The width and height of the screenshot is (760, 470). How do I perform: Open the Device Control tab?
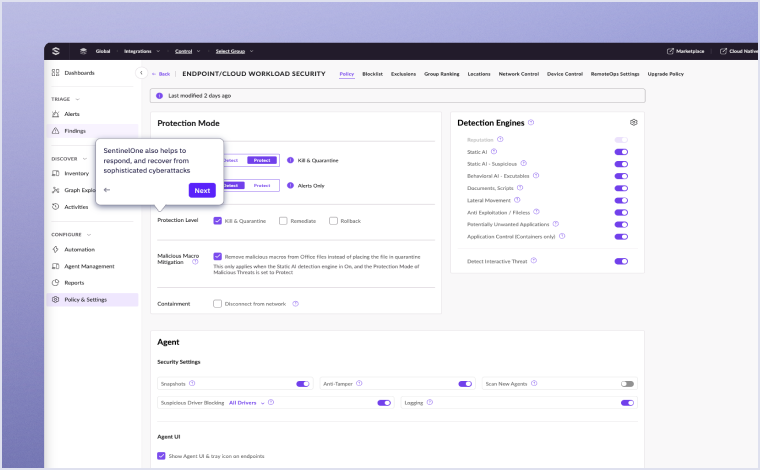[565, 74]
